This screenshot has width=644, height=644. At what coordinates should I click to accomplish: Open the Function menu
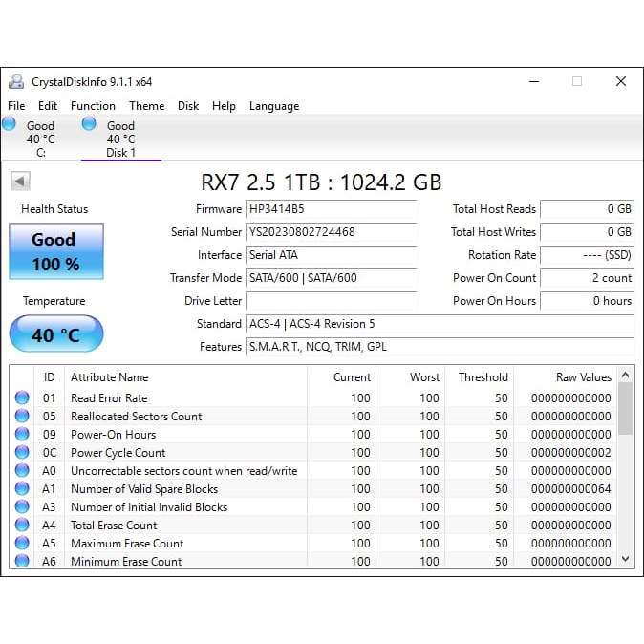(x=93, y=106)
